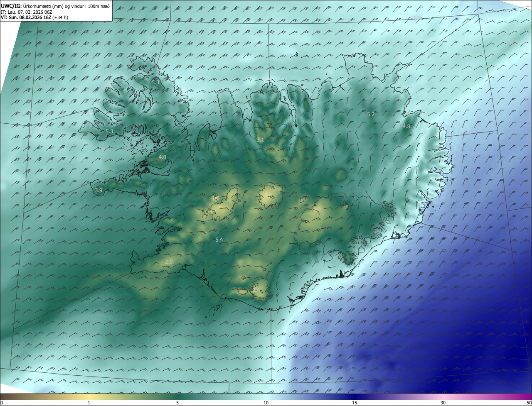Click the 15 tick on the color scale
The height and width of the screenshot is (406, 532).
pyautogui.click(x=355, y=403)
